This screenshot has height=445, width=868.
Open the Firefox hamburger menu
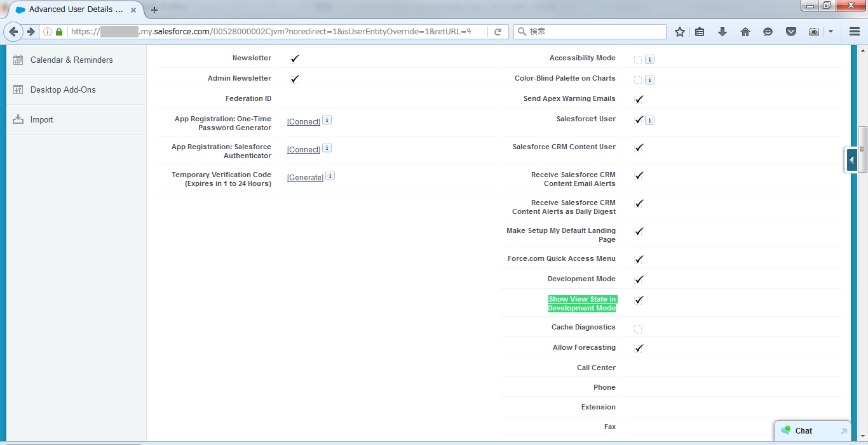[855, 32]
